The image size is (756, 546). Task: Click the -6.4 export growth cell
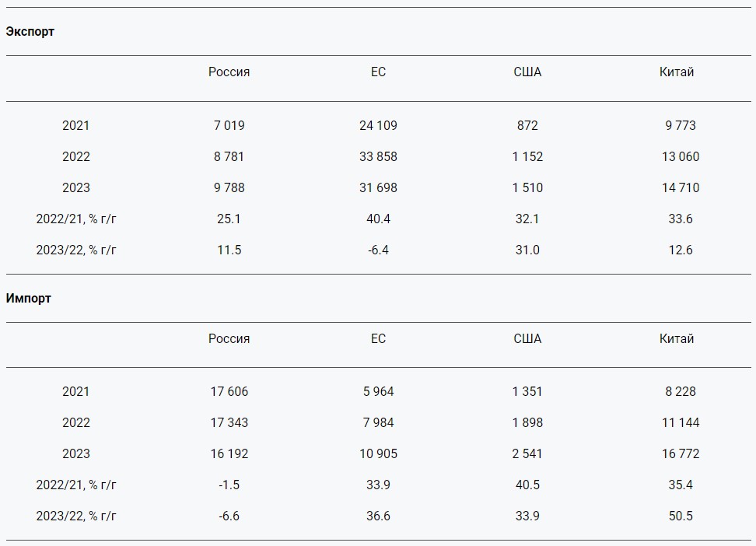[379, 250]
